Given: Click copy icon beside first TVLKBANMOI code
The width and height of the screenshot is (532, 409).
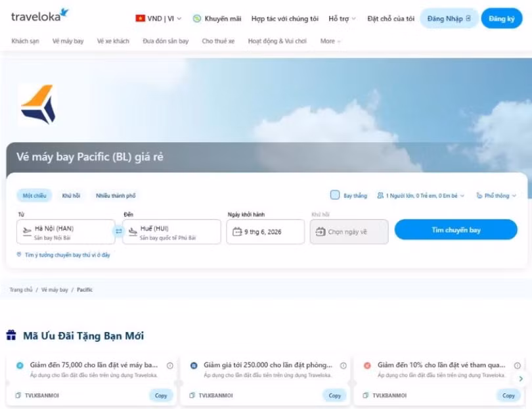Looking at the screenshot, I should coord(18,395).
